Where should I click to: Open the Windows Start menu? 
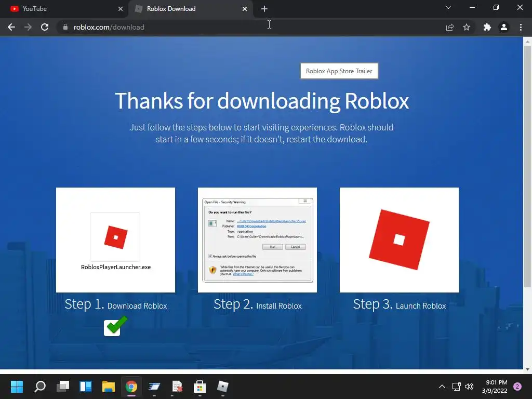pos(17,387)
